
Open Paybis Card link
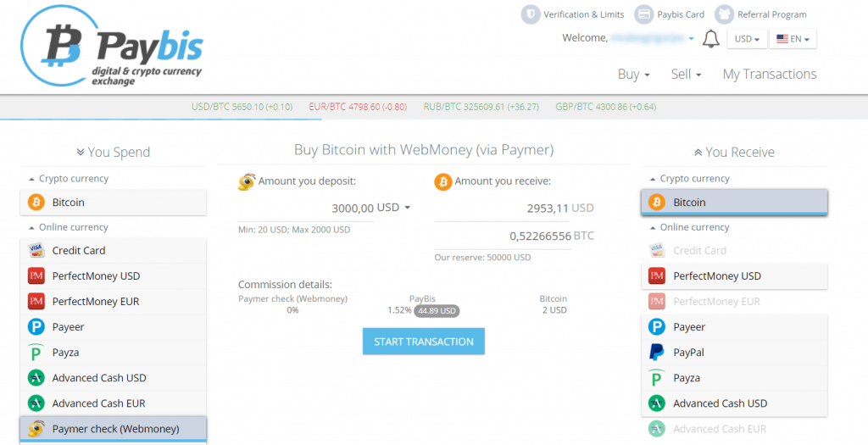(681, 15)
